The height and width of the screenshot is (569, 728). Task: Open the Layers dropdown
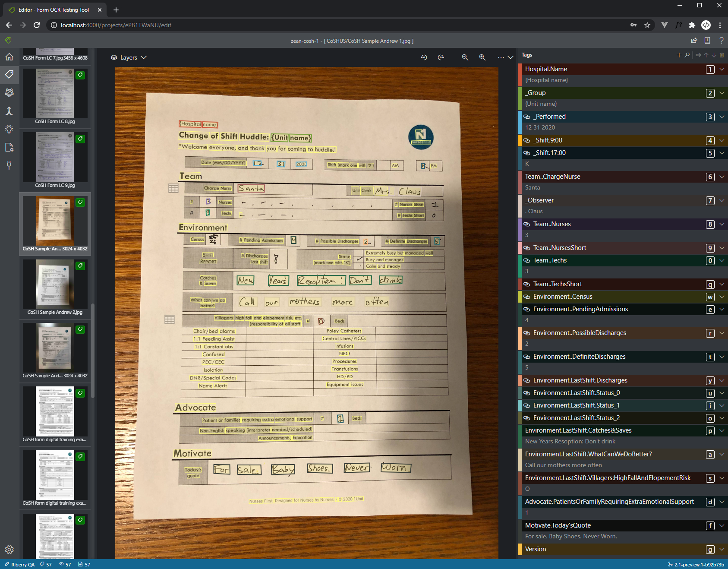(x=129, y=57)
